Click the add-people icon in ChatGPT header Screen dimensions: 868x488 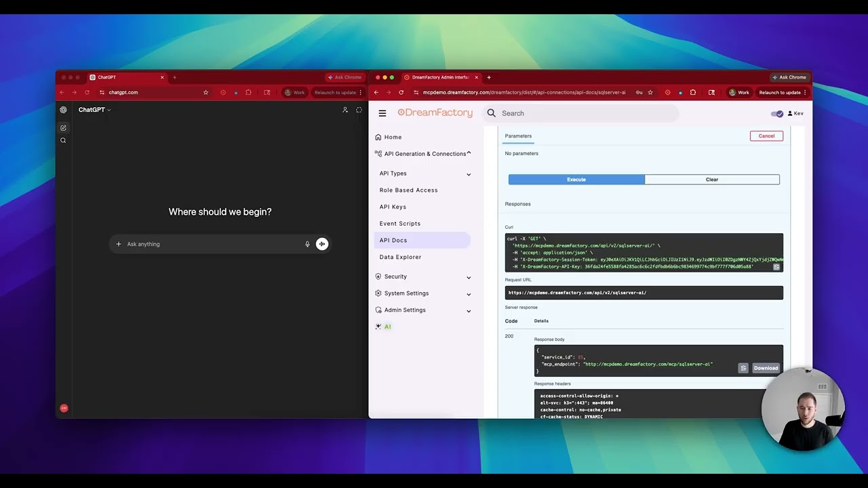click(345, 110)
